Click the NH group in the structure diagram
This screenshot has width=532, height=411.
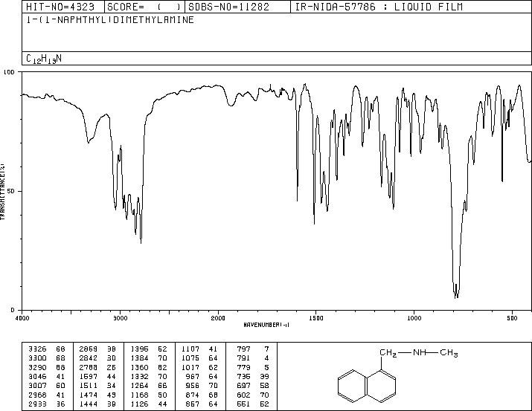420,353
